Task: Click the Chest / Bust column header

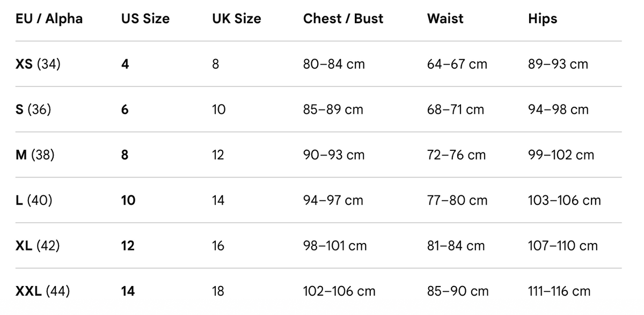Action: pos(343,19)
